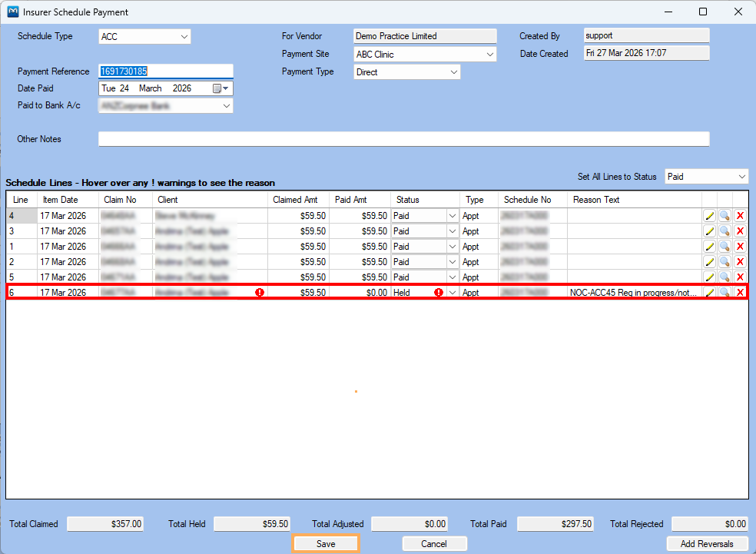
Task: Delete line 3 using red X icon
Action: 740,231
